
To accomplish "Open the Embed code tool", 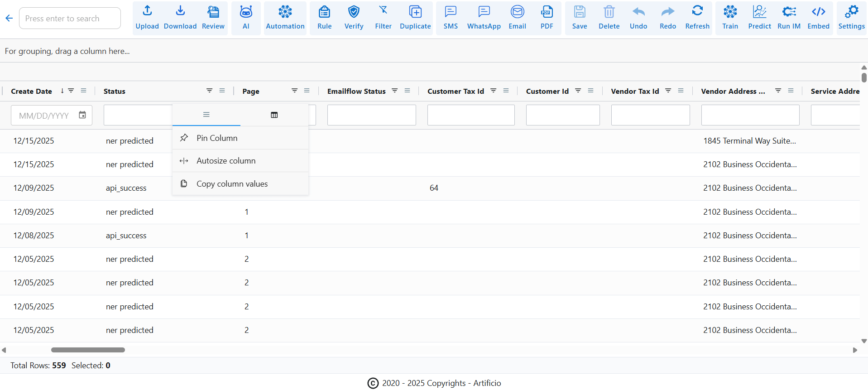I will (x=819, y=18).
